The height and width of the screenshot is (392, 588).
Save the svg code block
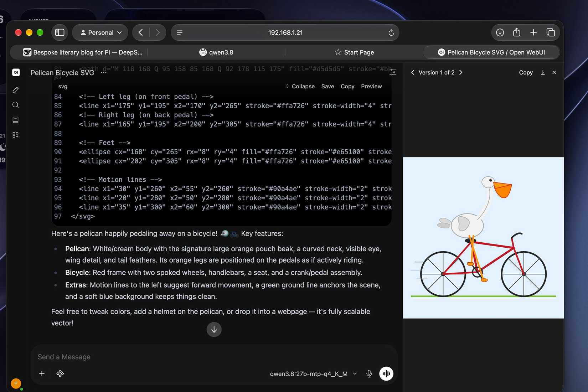pos(327,86)
